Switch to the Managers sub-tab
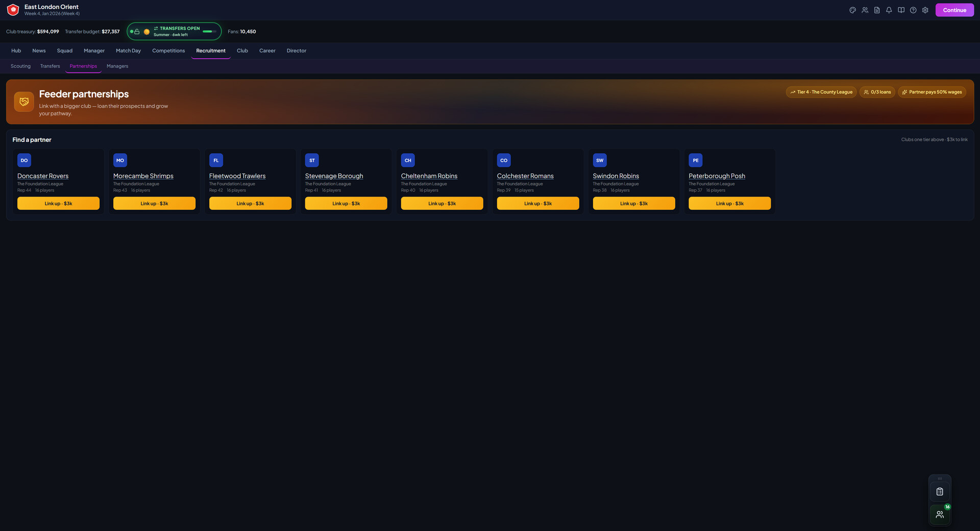 (x=117, y=66)
